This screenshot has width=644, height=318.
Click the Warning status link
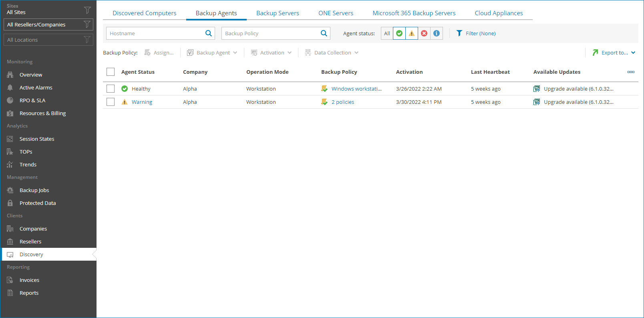click(x=142, y=102)
